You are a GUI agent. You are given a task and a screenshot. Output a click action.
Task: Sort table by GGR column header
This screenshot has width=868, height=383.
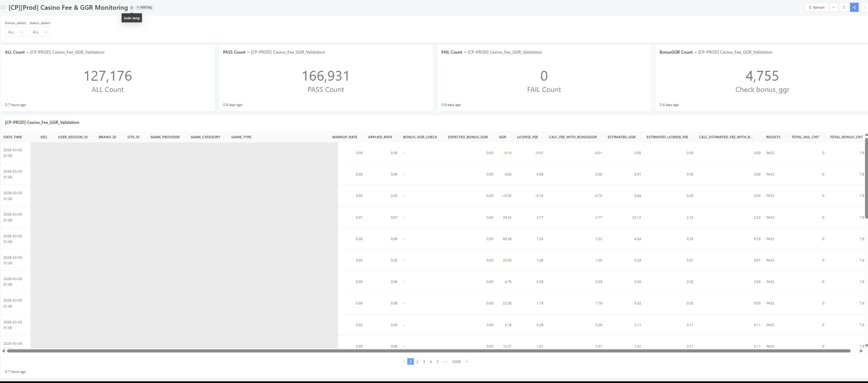coord(502,137)
